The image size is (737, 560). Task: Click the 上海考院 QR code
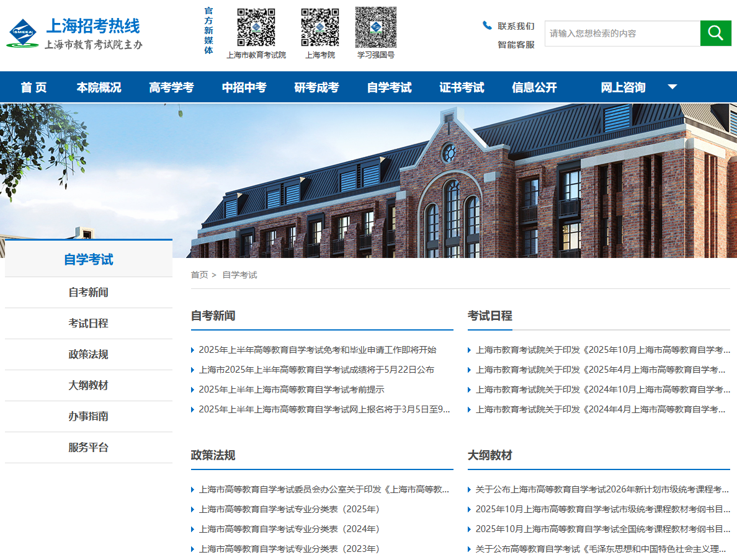pos(320,27)
